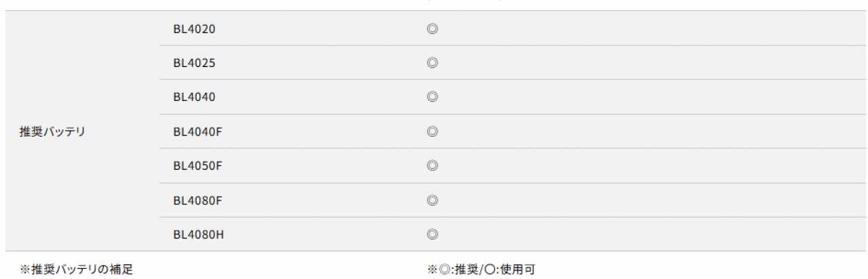The image size is (868, 279).
Task: Click the BL4040F model name
Action: [197, 131]
